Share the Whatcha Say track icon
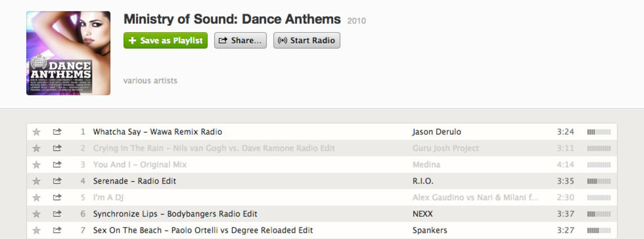The image size is (644, 239). (x=57, y=132)
